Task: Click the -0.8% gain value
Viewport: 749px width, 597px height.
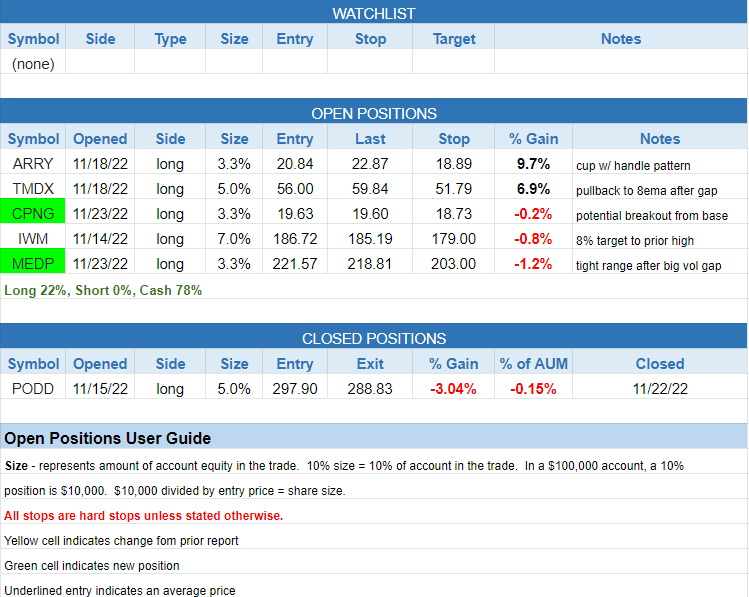Action: coord(534,238)
